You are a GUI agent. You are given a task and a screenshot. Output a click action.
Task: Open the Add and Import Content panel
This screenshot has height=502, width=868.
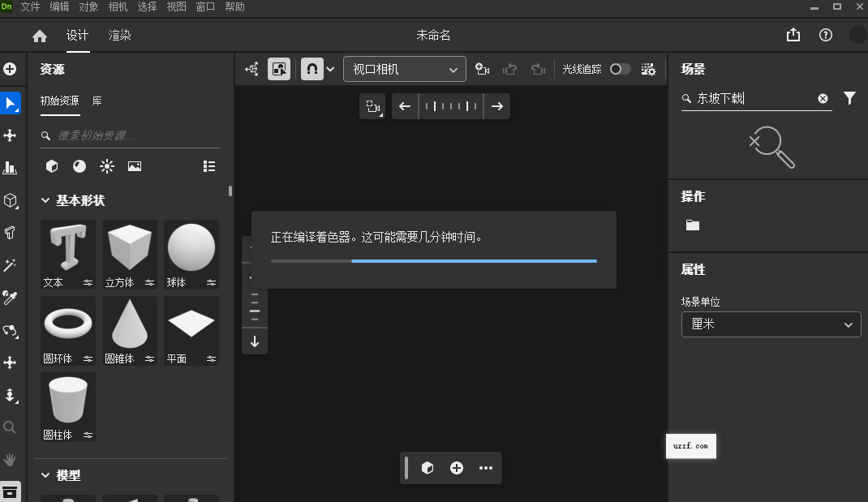[x=11, y=69]
